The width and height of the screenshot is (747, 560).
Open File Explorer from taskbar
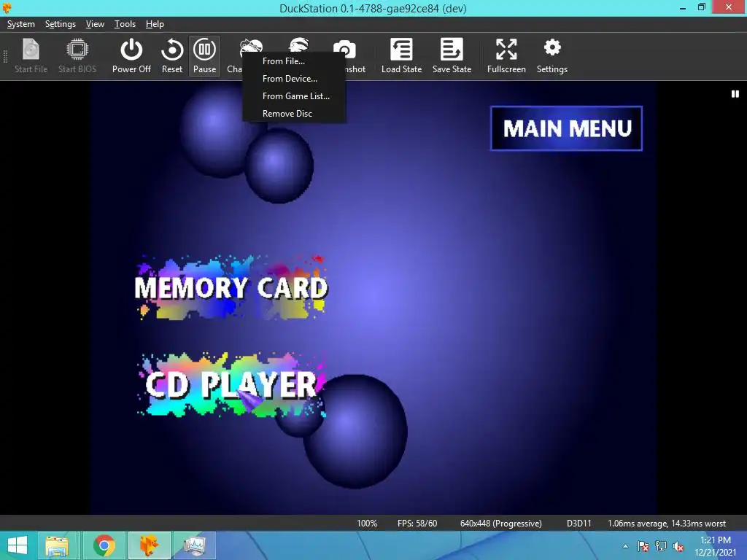click(57, 545)
